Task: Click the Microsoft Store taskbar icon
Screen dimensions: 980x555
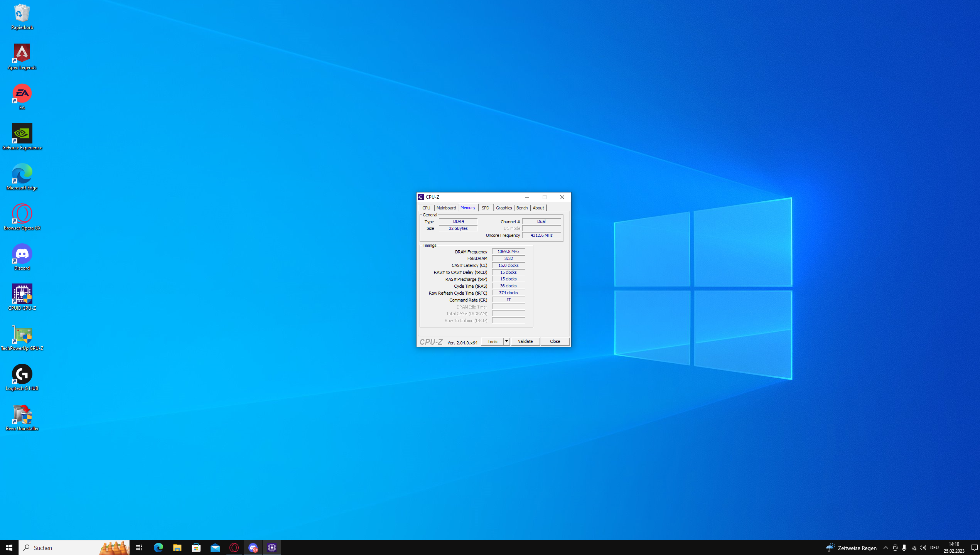Action: (196, 547)
